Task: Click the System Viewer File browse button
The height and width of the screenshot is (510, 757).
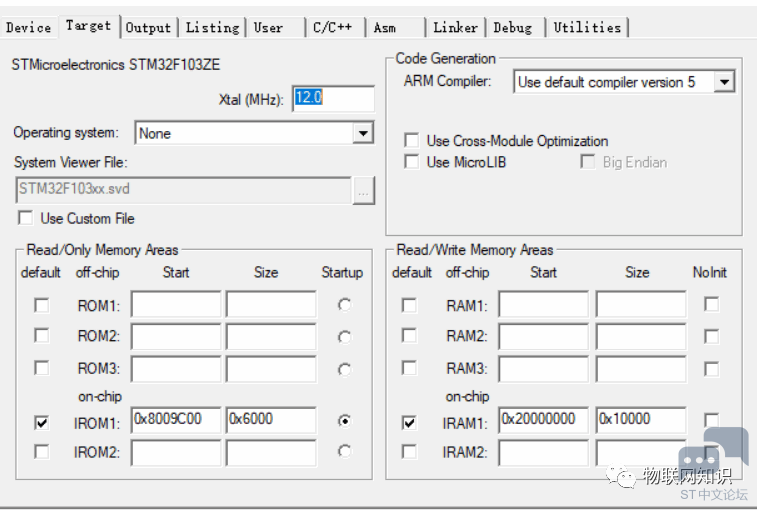Action: [364, 191]
